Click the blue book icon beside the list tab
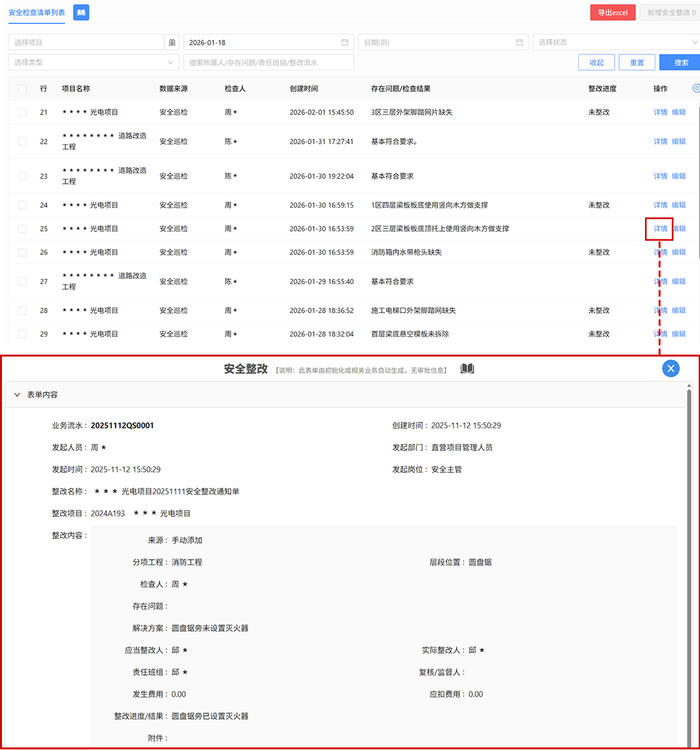700x750 pixels. tap(81, 12)
